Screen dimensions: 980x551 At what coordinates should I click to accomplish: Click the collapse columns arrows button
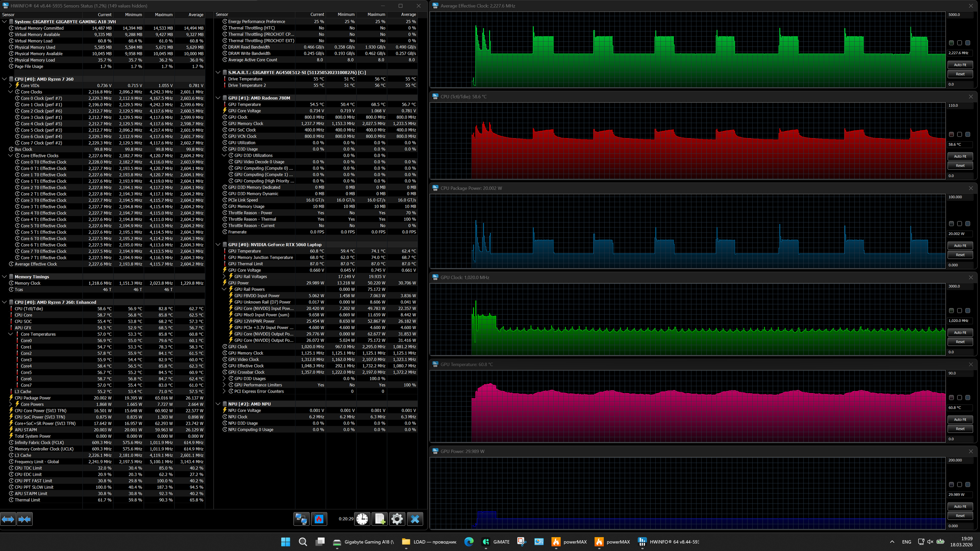25,519
